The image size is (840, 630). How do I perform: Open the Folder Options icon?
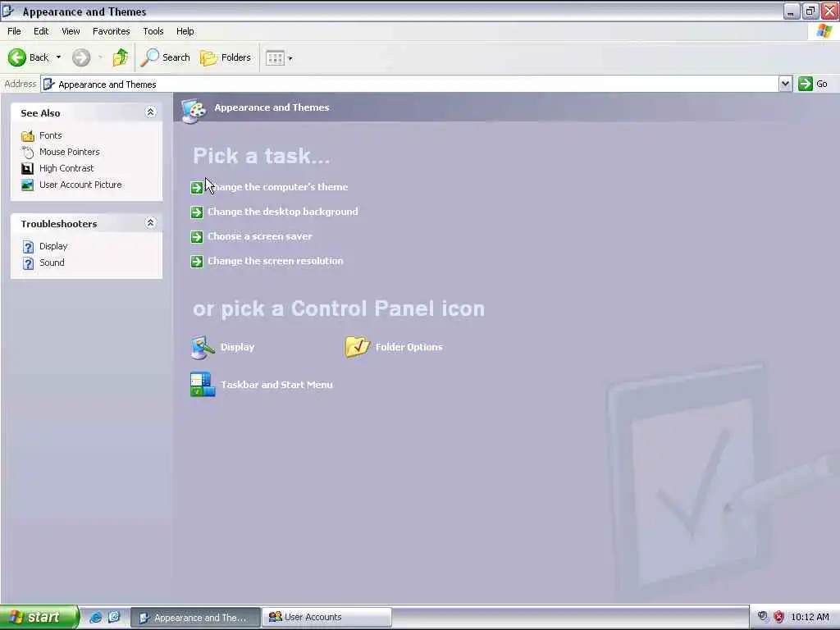(358, 347)
